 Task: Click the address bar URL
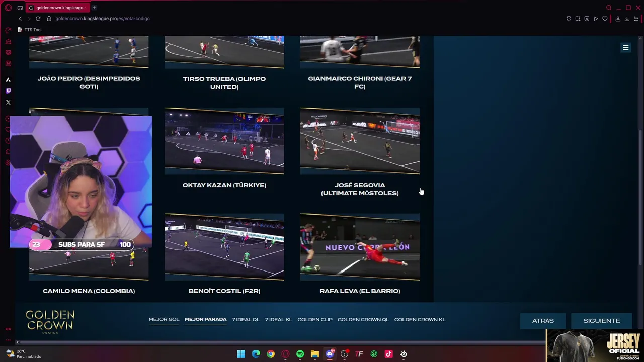[x=103, y=19]
